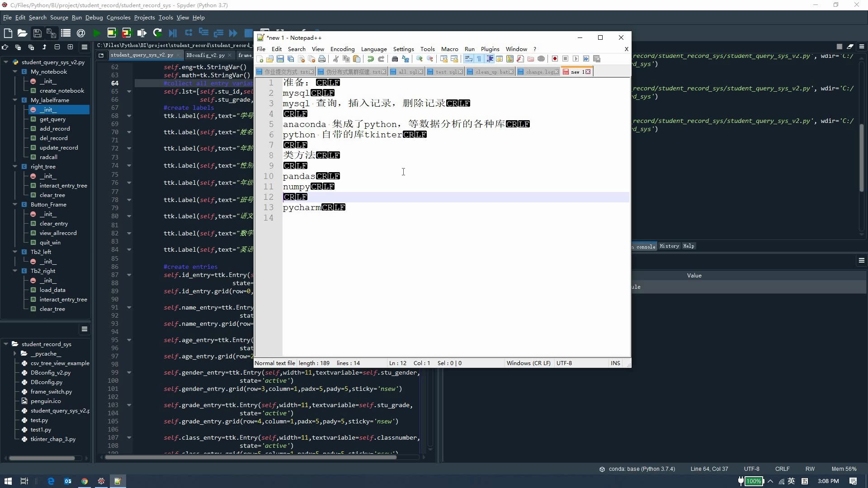
Task: Click Chrome icon in taskbar
Action: (x=85, y=481)
